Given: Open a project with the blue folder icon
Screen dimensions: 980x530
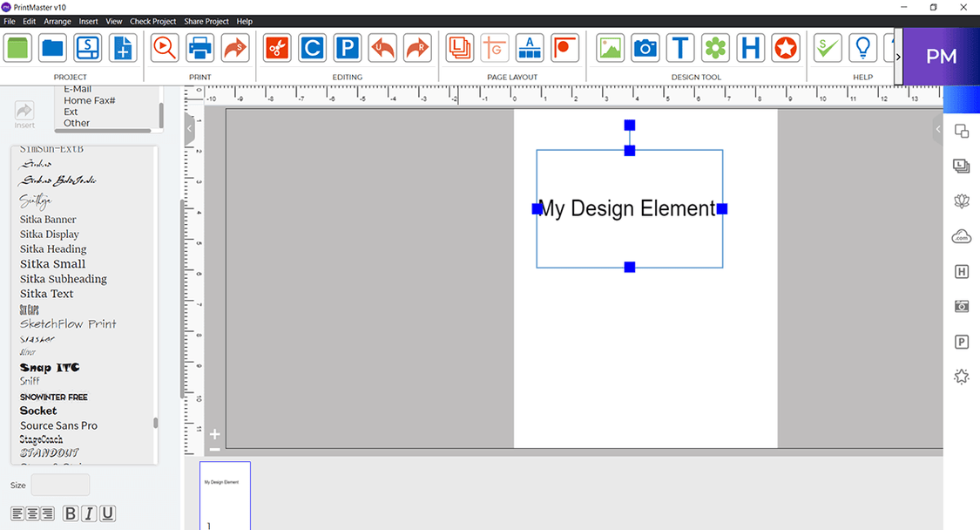Looking at the screenshot, I should click(52, 48).
